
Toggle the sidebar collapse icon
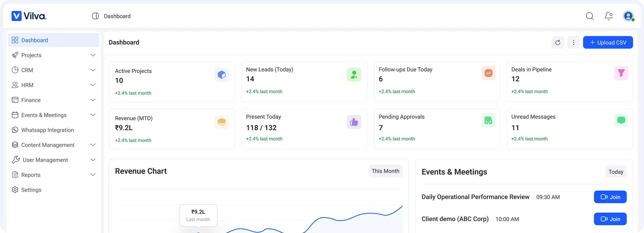pos(95,16)
